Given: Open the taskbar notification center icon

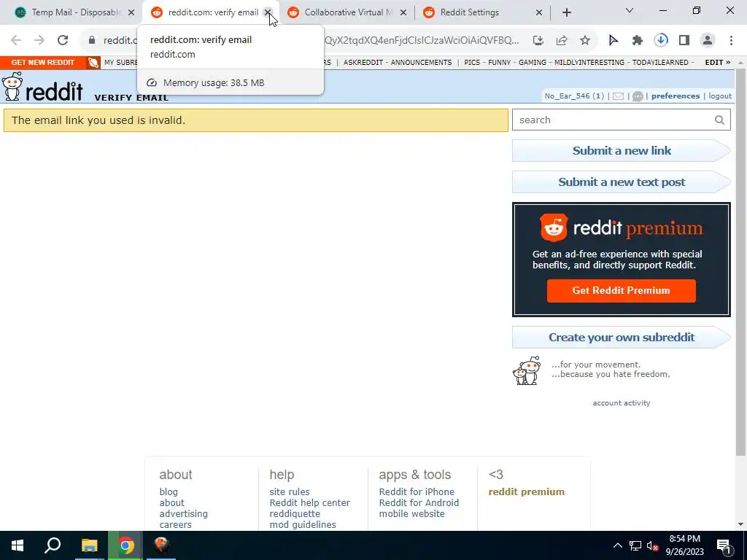Looking at the screenshot, I should click(724, 545).
